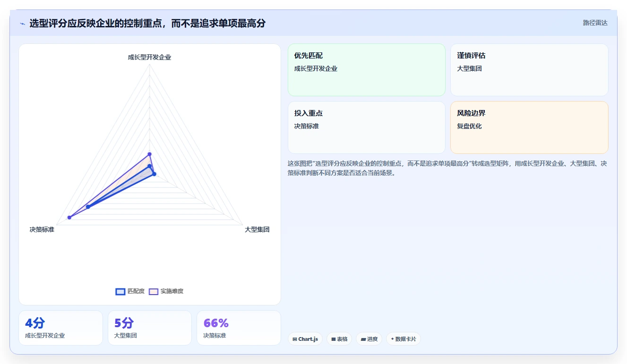Click 复盘优化 text in the 风险边界 card
627x364 pixels.
point(469,126)
